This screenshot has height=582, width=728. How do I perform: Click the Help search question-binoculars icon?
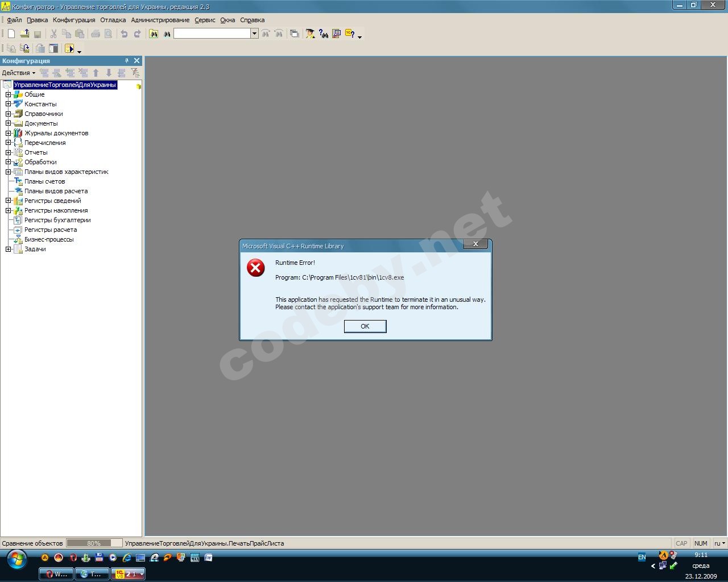pos(323,34)
